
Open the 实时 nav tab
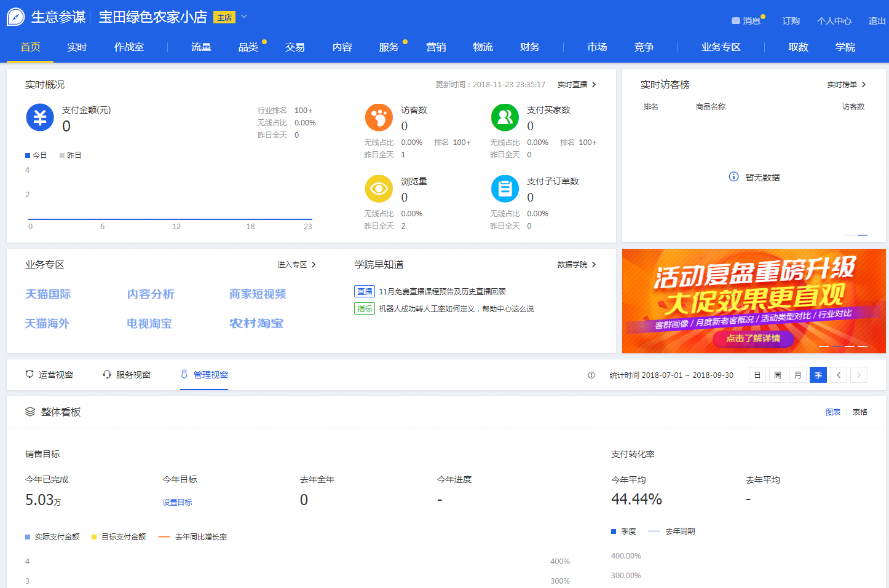(x=77, y=47)
